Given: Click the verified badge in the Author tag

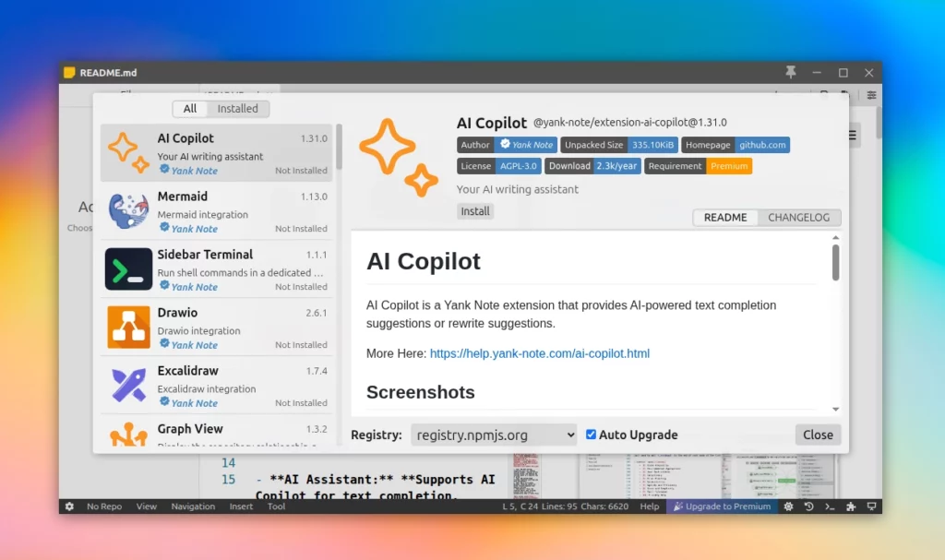Looking at the screenshot, I should pyautogui.click(x=505, y=144).
